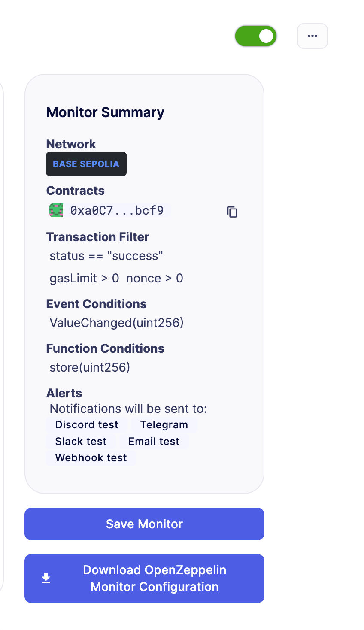Open the Transaction Filter section
Screen dimensions: 364x630
(97, 236)
